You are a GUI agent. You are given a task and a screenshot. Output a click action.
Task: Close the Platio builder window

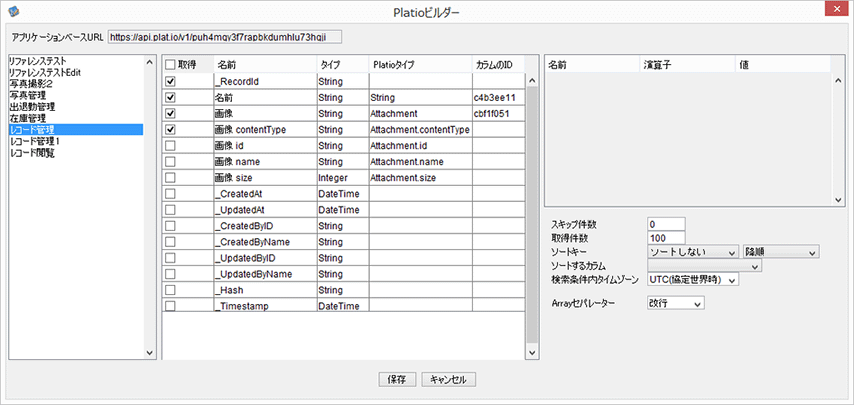(837, 9)
